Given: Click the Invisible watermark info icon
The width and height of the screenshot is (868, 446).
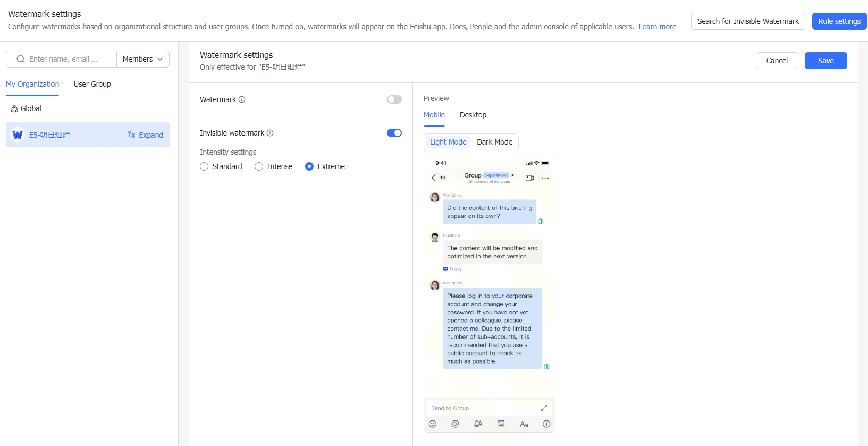Looking at the screenshot, I should coord(270,133).
